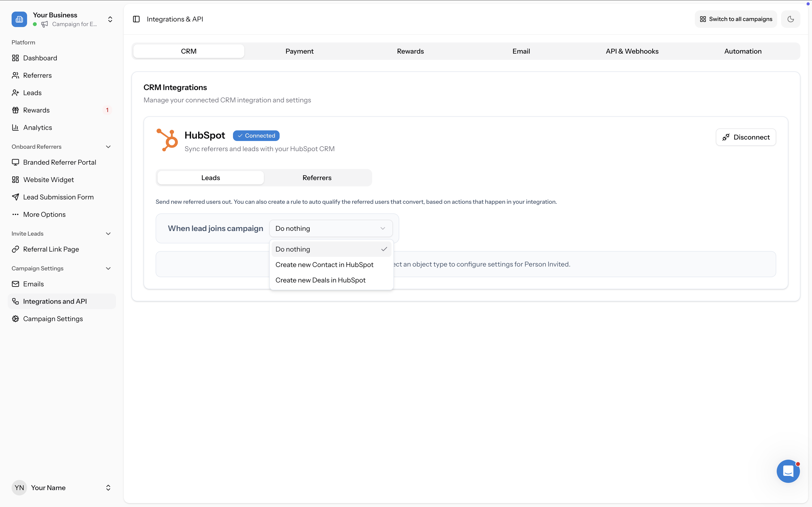Collapse the sidebar with the panel icon
This screenshot has height=507, width=812.
[136, 19]
